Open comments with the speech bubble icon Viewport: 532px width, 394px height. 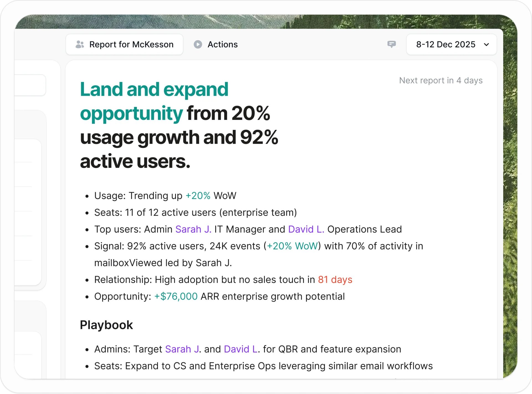(x=392, y=44)
